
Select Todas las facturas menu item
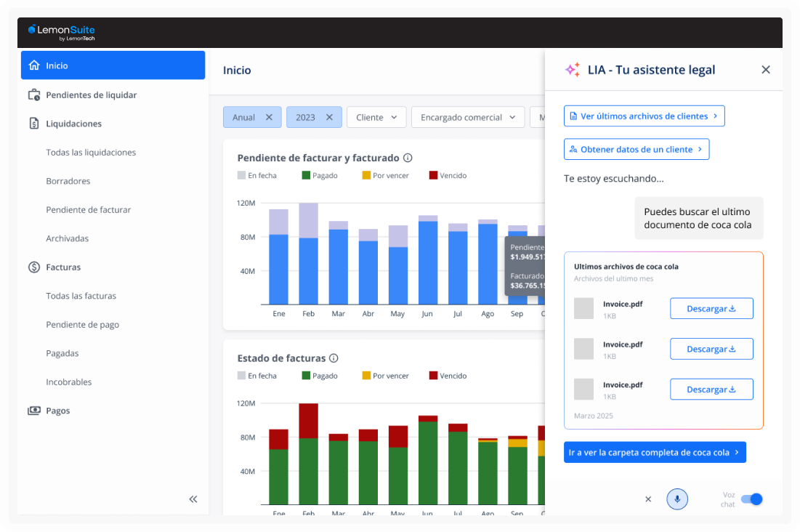point(81,296)
